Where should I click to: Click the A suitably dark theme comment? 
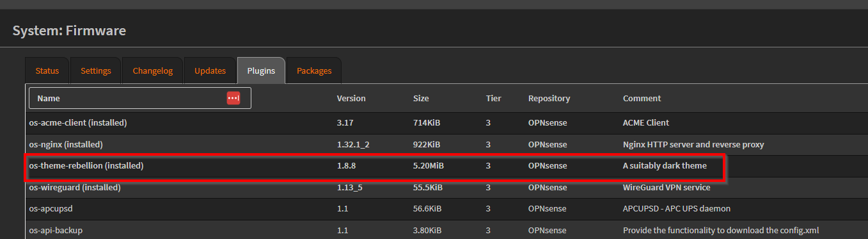tap(665, 165)
